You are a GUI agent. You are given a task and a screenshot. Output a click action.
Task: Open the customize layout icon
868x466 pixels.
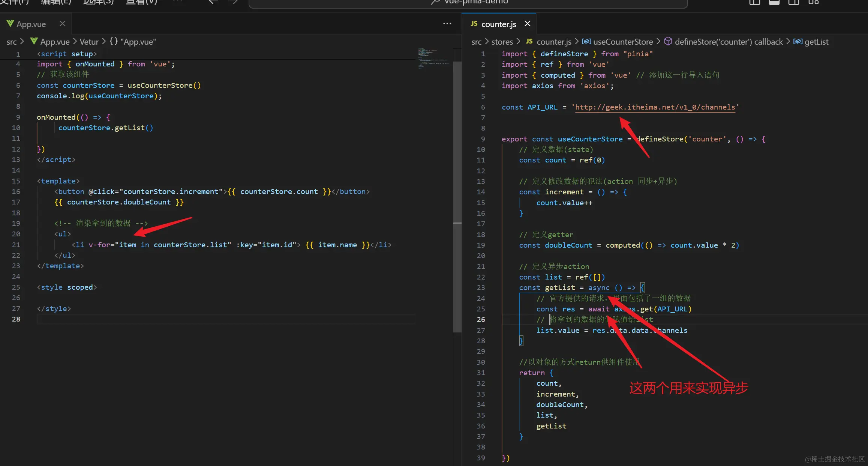click(x=813, y=2)
